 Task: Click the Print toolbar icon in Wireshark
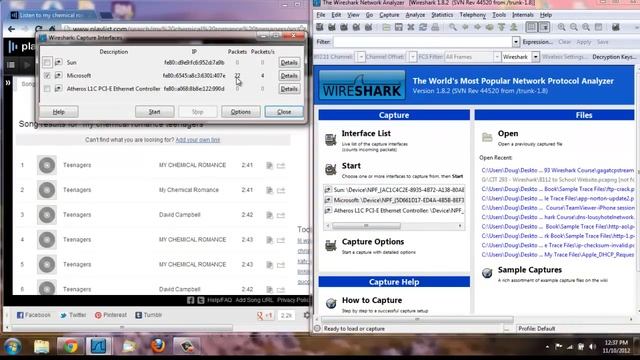click(x=435, y=27)
